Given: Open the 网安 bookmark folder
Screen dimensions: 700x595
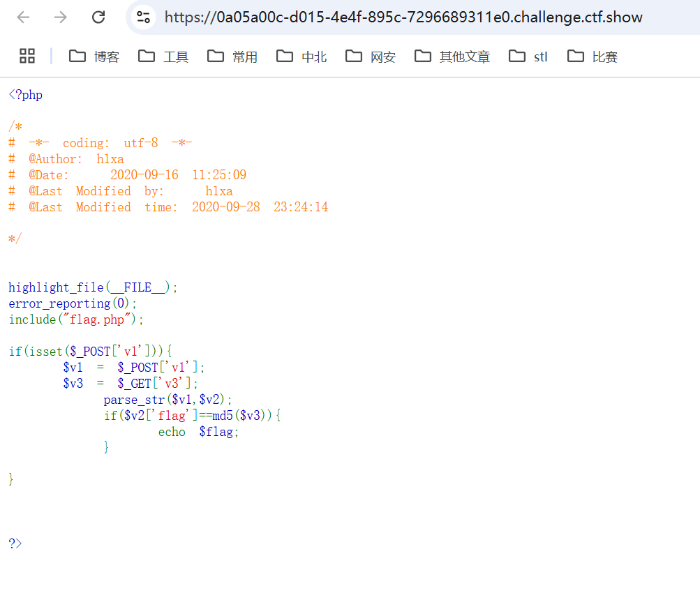Looking at the screenshot, I should coord(371,57).
